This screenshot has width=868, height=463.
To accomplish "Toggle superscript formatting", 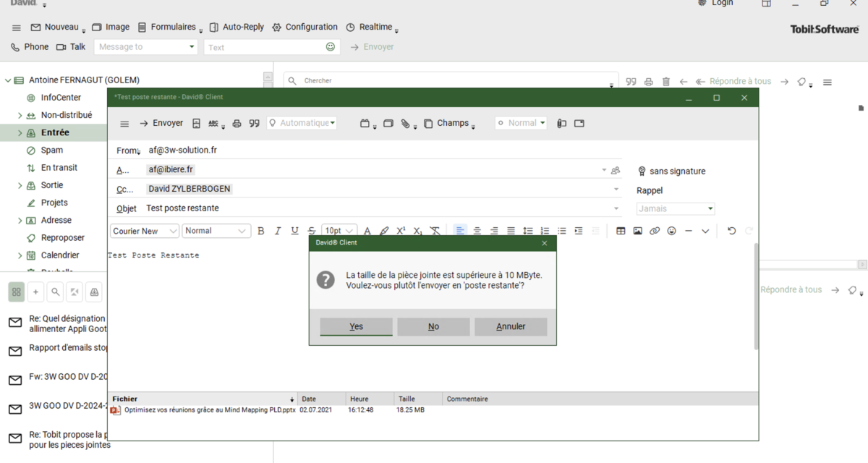I will [401, 231].
